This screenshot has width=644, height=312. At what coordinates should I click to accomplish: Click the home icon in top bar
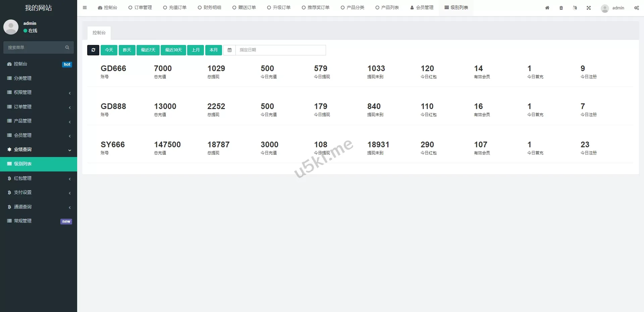[547, 8]
